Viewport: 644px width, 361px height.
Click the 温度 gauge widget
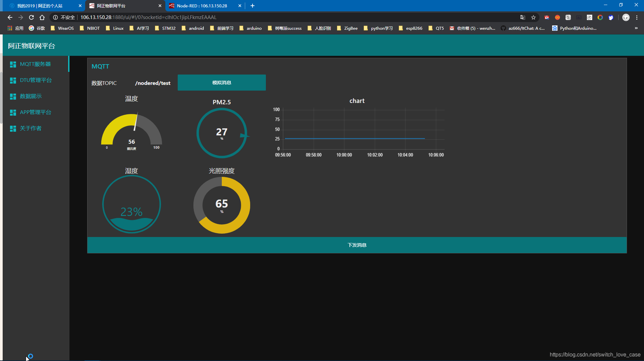click(132, 130)
